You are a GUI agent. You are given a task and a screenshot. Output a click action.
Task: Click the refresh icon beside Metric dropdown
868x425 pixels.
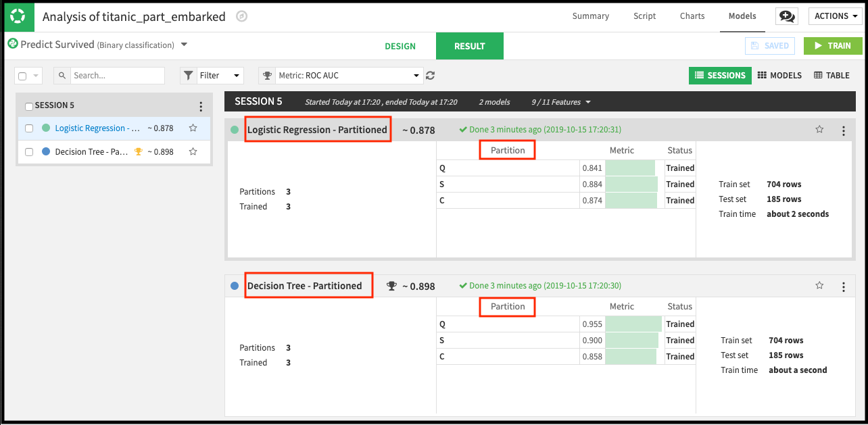pos(430,76)
